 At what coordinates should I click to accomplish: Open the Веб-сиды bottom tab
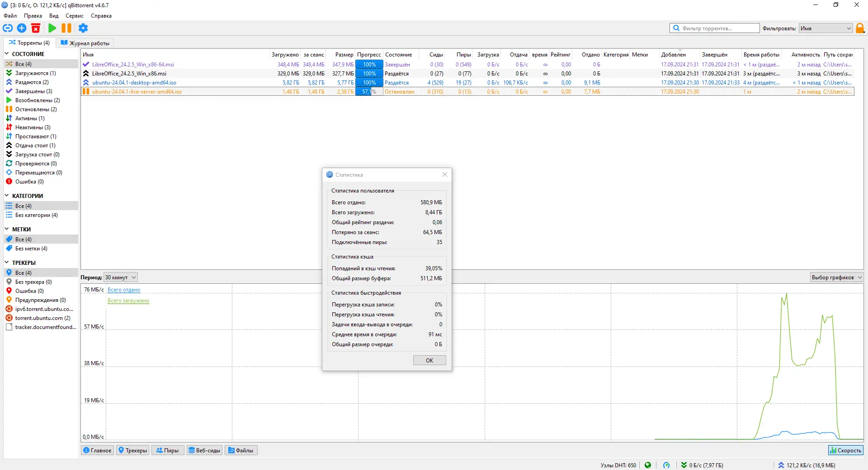click(204, 450)
